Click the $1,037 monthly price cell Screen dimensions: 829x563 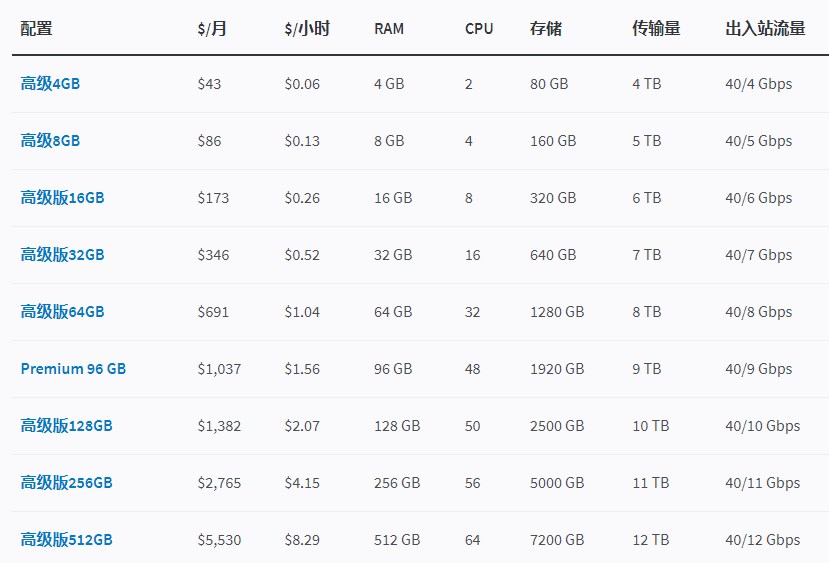point(219,369)
